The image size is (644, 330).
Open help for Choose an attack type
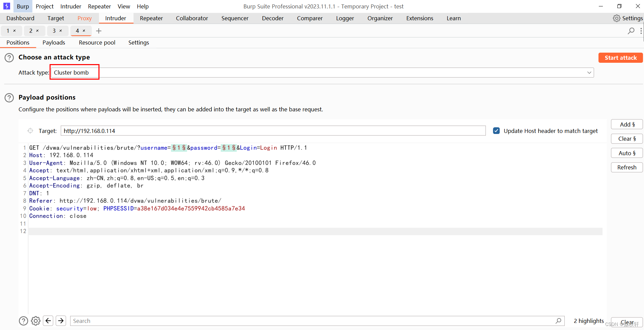9,58
